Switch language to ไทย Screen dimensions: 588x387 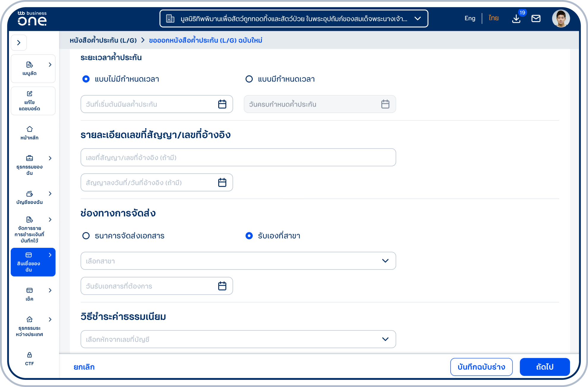[494, 18]
